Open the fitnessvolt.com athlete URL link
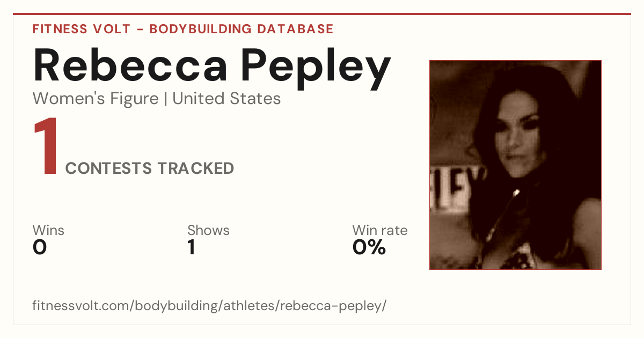The image size is (644, 338). (209, 306)
